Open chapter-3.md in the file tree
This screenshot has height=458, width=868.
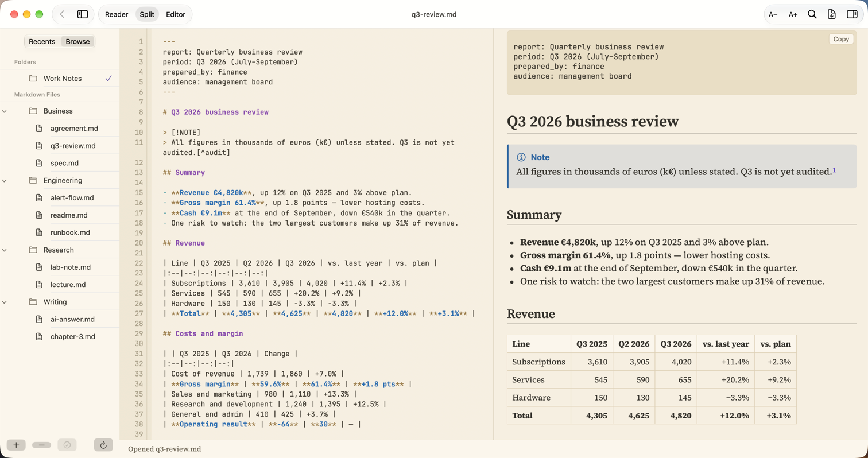click(73, 336)
